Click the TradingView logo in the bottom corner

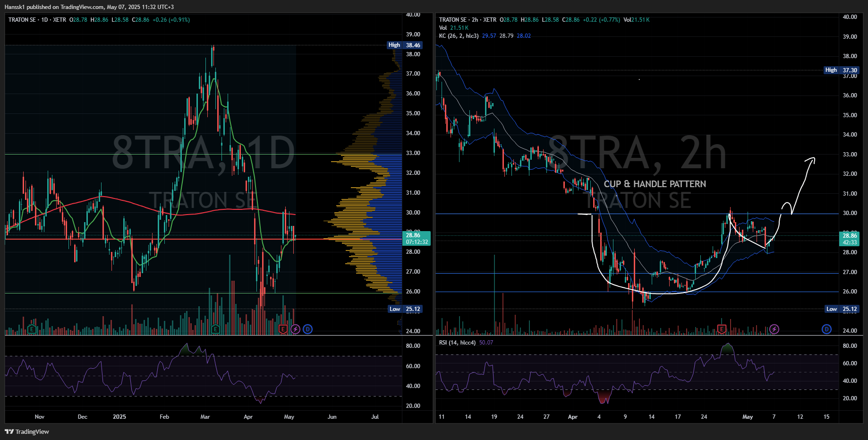click(27, 431)
